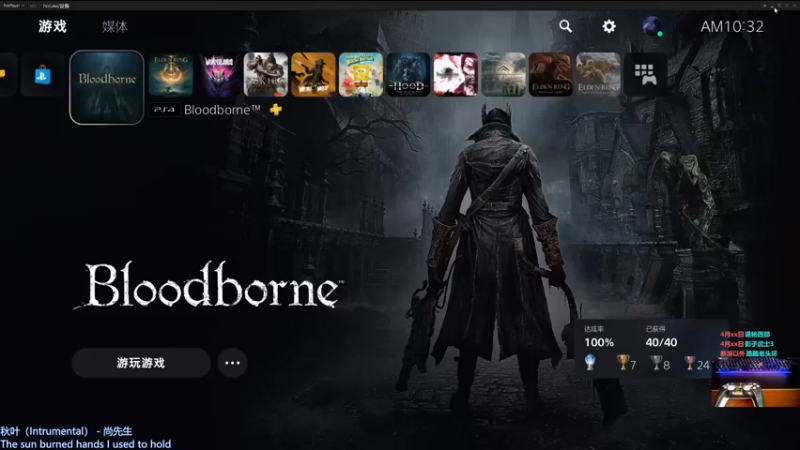Switch to the 媒体 tab
This screenshot has width=800, height=450.
[114, 27]
